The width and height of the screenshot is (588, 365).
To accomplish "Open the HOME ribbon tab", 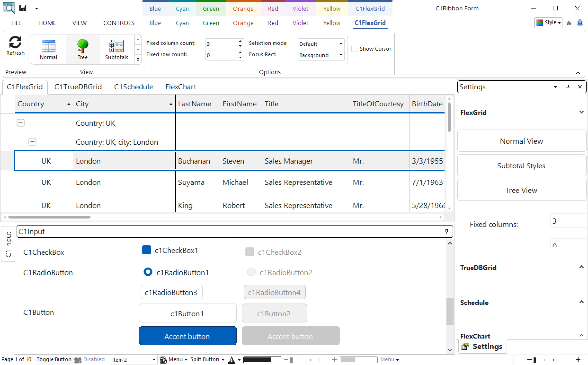I will click(47, 23).
